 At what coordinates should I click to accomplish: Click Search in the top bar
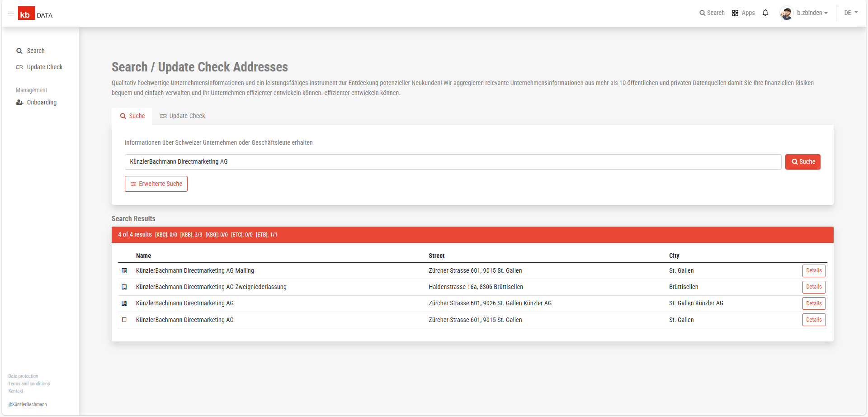pos(712,13)
